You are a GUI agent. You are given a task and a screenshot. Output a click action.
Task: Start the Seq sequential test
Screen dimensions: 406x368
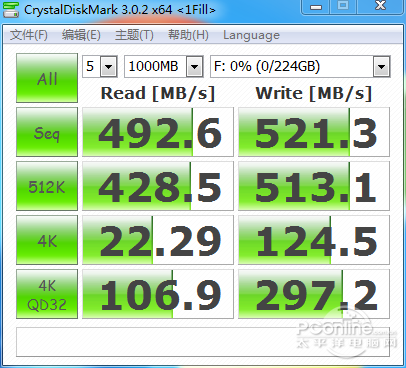point(47,132)
